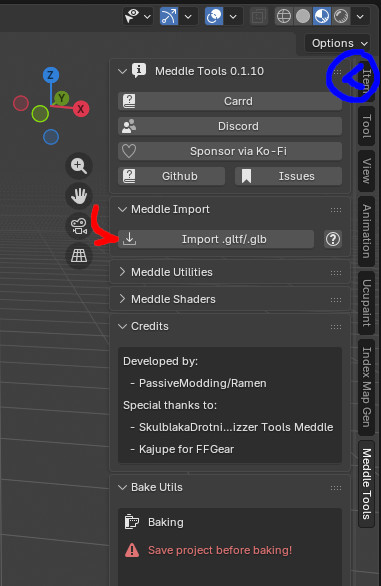Toggle perspective/orthographic grid icon
381x586 pixels.
[x=79, y=256]
